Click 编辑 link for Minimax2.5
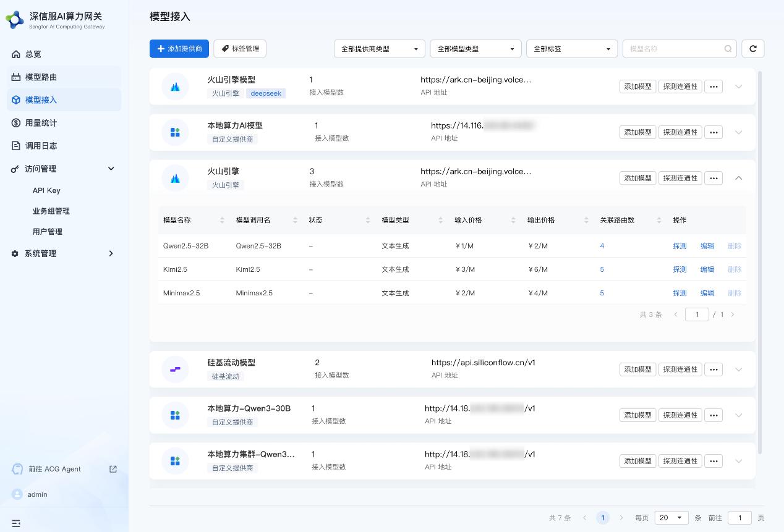Image resolution: width=784 pixels, height=532 pixels. (x=707, y=293)
